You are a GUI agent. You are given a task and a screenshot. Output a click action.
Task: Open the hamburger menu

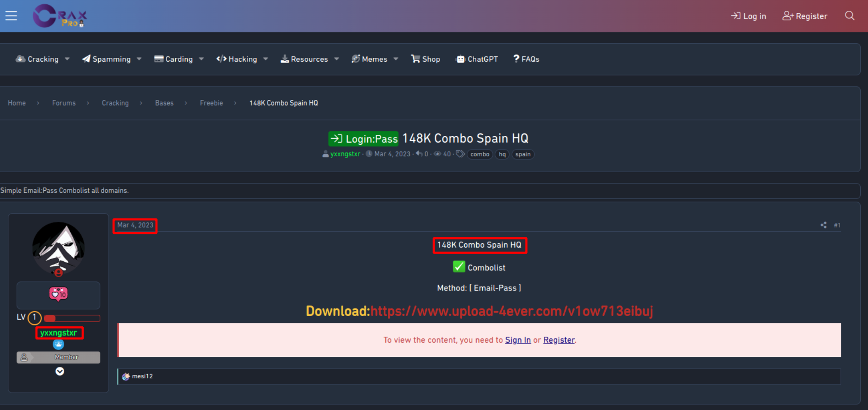click(x=11, y=16)
